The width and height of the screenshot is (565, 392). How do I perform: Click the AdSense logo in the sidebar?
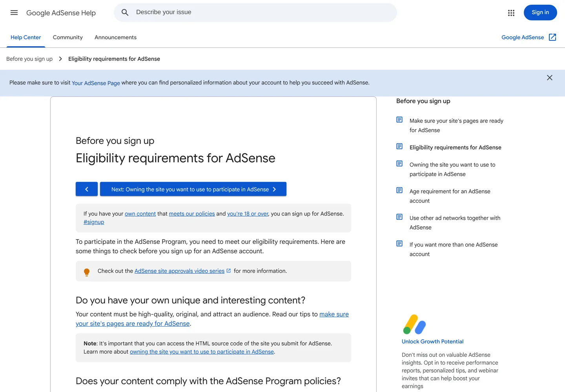414,324
